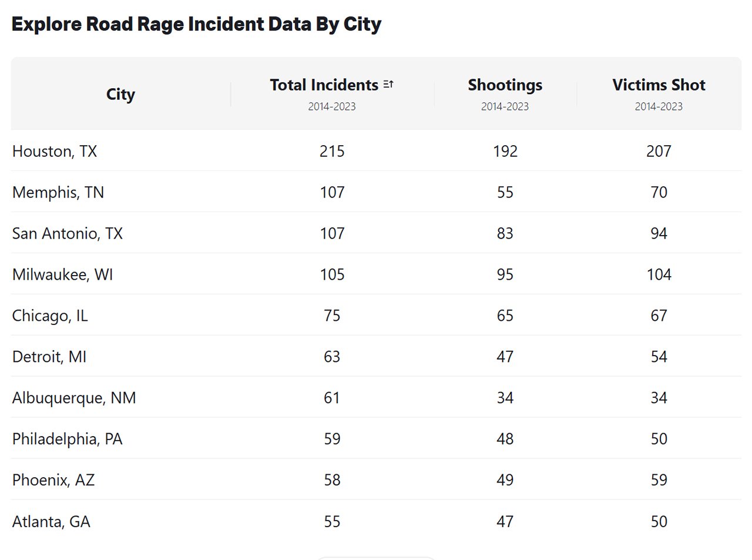Click the Chicago, IL city name
The height and width of the screenshot is (560, 752).
coord(50,316)
